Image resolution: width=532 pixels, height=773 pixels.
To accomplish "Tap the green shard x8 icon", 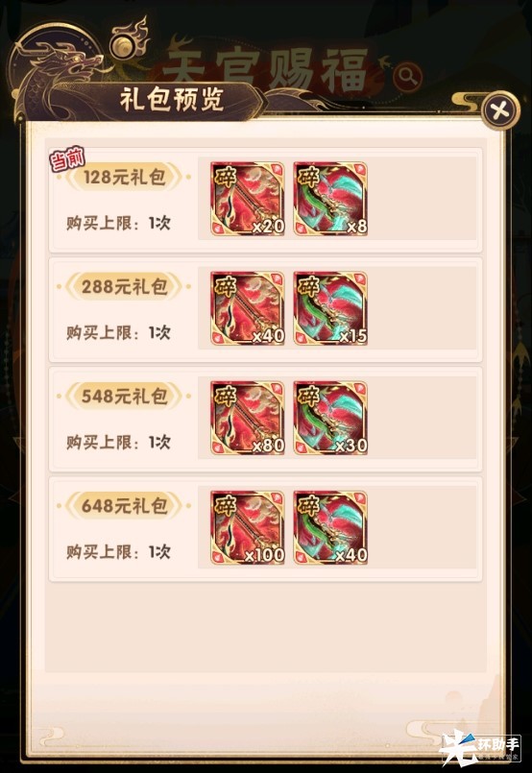I will point(330,199).
